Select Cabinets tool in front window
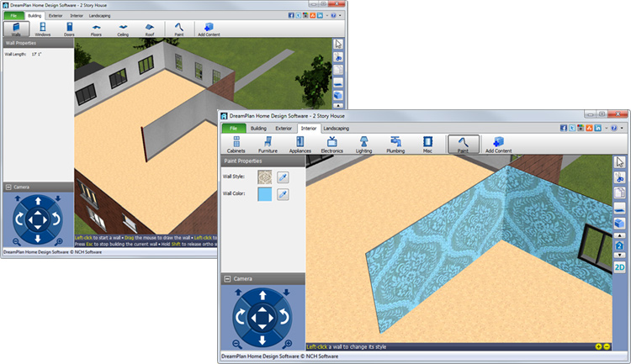631x364 pixels. (x=236, y=145)
